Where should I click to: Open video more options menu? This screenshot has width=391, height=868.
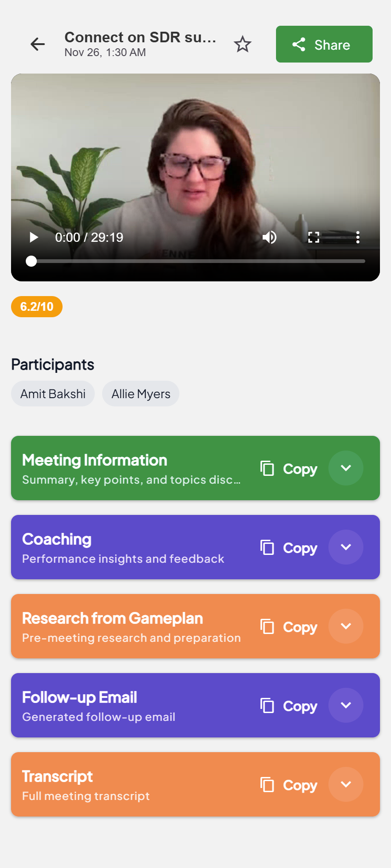[x=357, y=237]
